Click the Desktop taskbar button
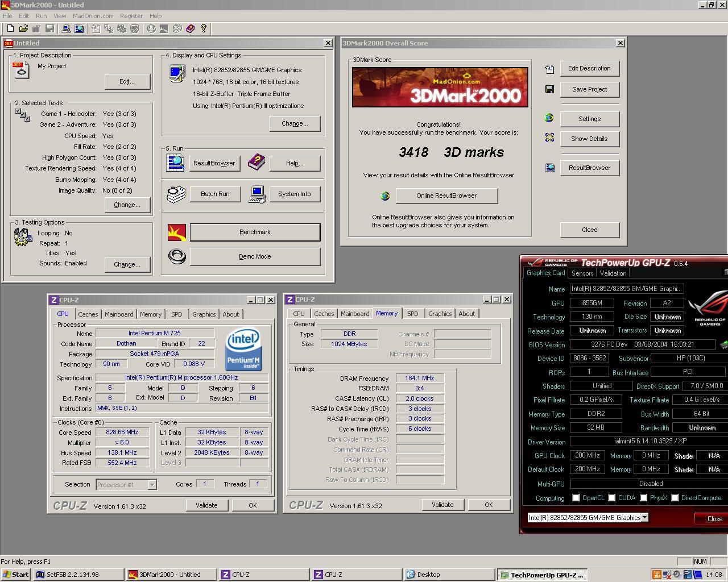This screenshot has height=582, width=728. [x=449, y=575]
